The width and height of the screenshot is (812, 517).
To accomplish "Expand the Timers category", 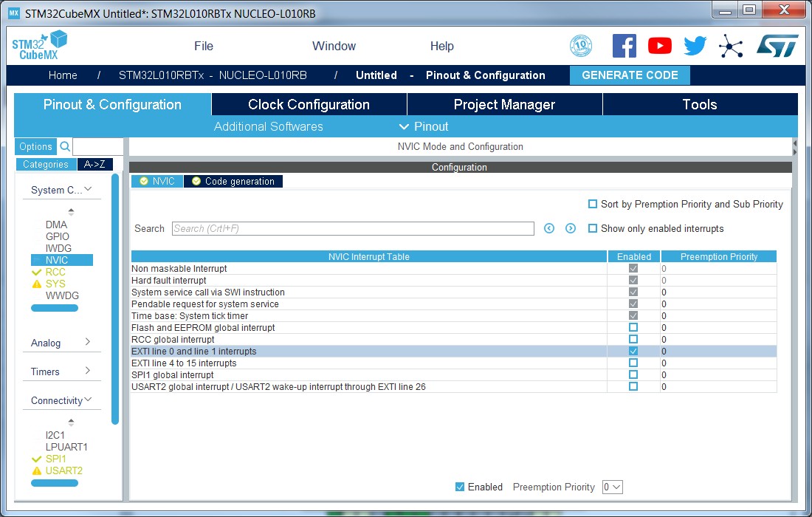I will [88, 371].
